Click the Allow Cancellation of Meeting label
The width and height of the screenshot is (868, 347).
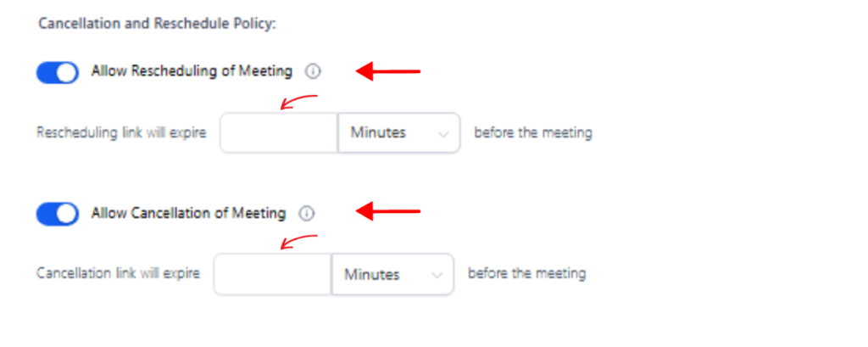pos(189,213)
